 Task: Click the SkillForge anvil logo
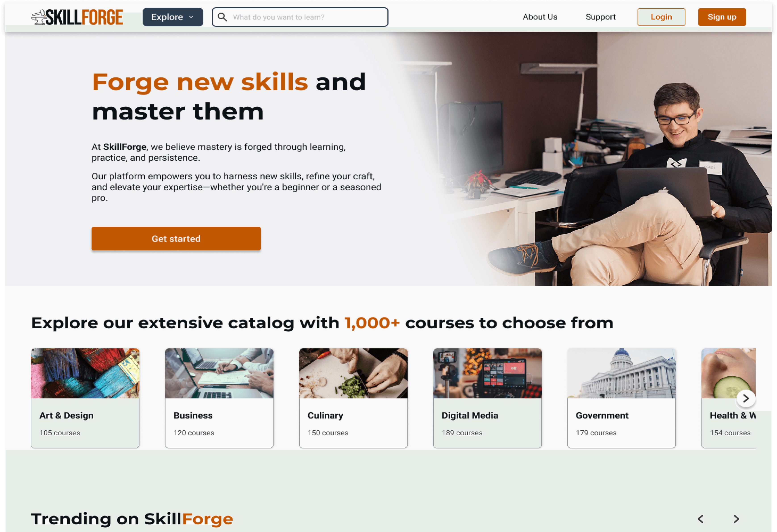[77, 17]
